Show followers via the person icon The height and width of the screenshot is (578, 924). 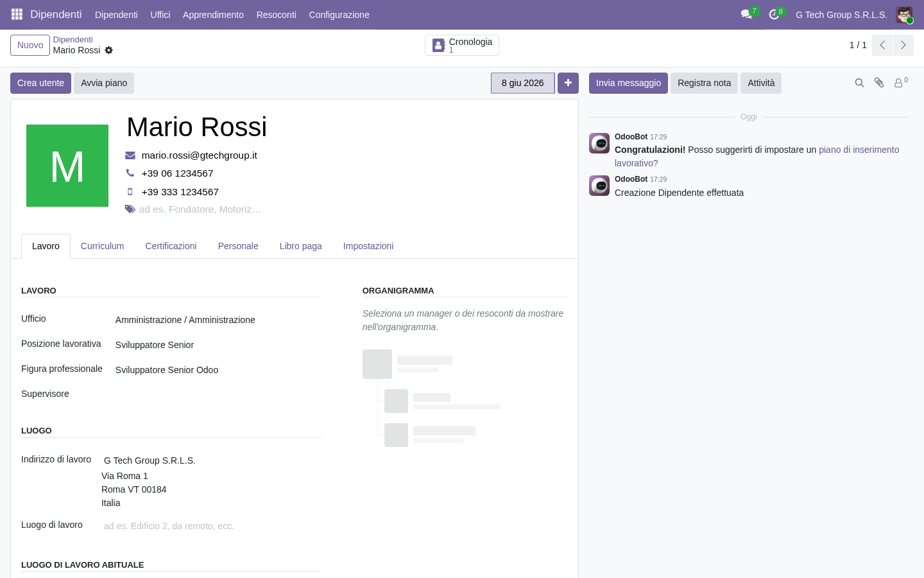[x=901, y=82]
